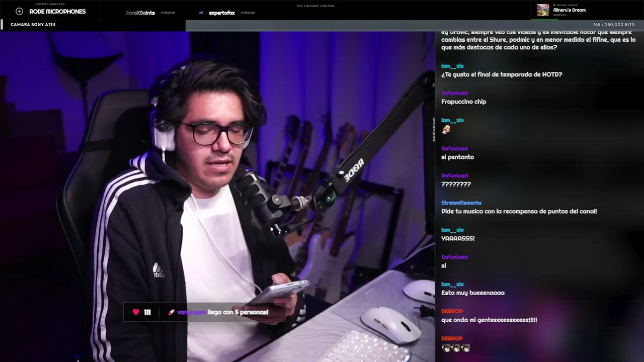Viewport: 644px width, 362px height.
Task: Click the 765 / 250,000 BITS counter
Action: click(x=614, y=25)
